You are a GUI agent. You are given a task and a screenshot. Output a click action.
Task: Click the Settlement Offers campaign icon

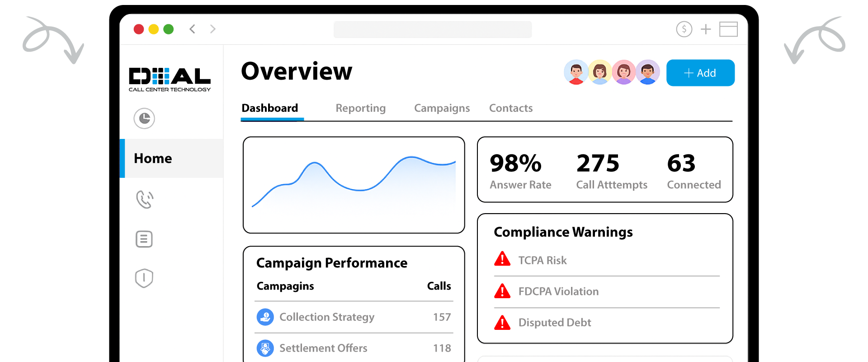coord(265,348)
